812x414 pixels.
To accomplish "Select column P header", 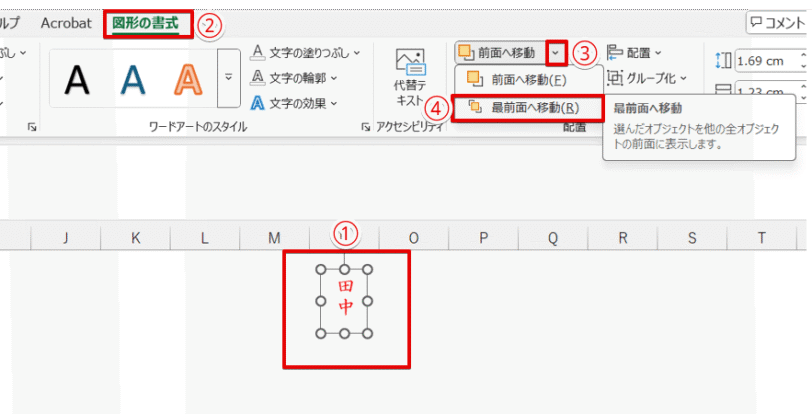I will (x=483, y=238).
